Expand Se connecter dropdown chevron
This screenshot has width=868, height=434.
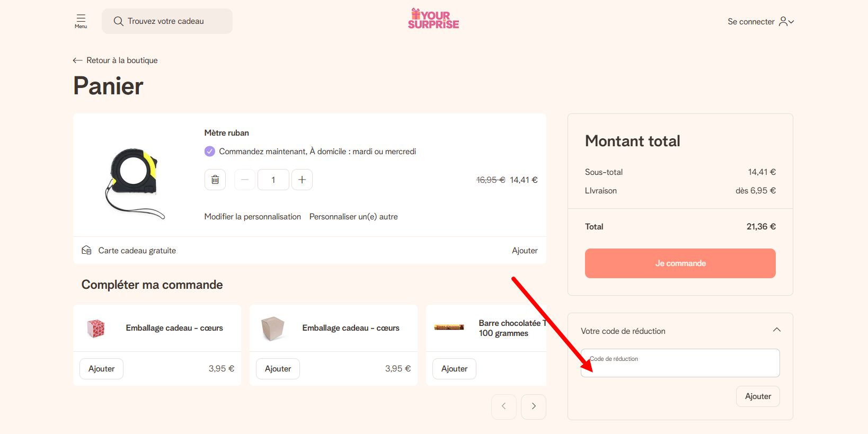click(791, 22)
